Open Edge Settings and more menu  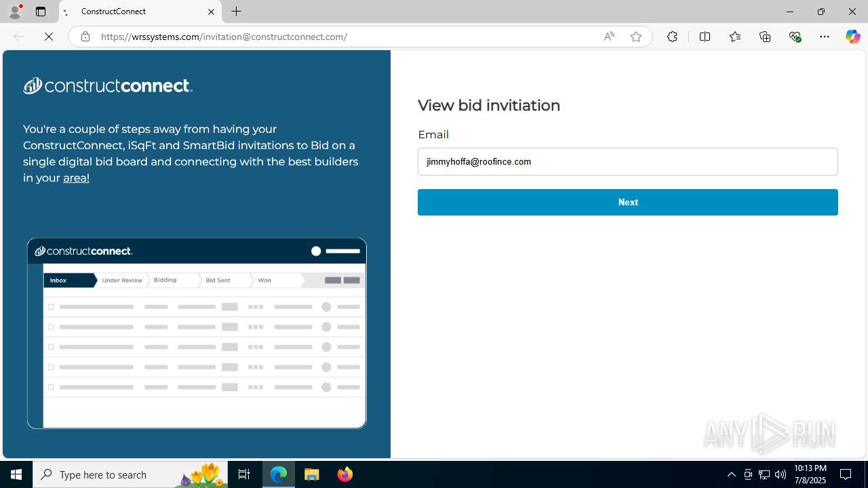[825, 37]
